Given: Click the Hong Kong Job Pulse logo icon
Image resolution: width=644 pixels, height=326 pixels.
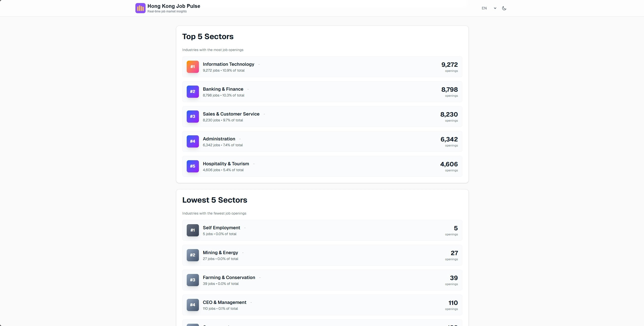Looking at the screenshot, I should [x=140, y=8].
